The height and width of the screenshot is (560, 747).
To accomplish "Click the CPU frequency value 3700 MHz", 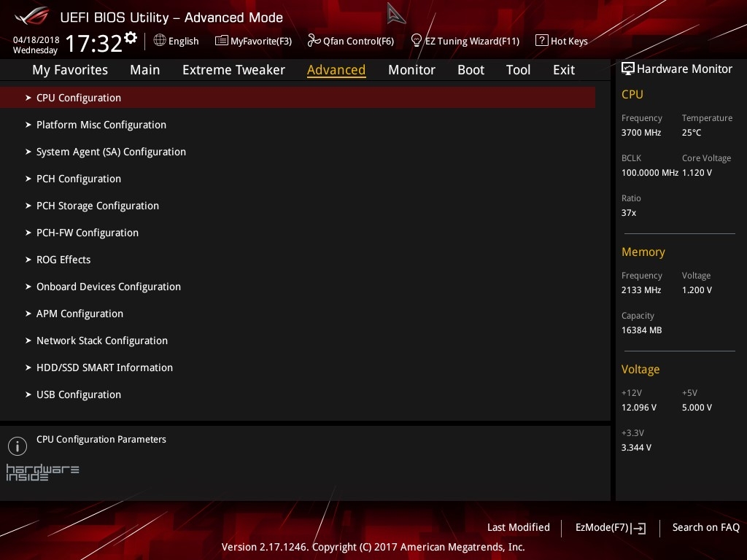I will 640,133.
